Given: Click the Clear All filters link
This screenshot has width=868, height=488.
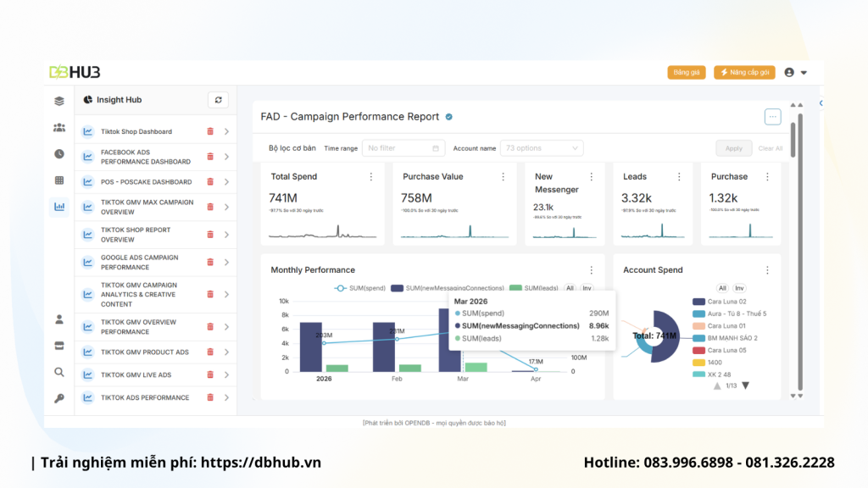Looking at the screenshot, I should click(770, 148).
